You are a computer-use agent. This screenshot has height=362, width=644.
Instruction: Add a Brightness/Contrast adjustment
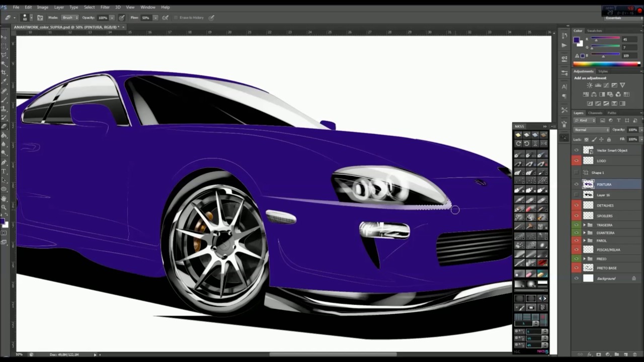(590, 85)
